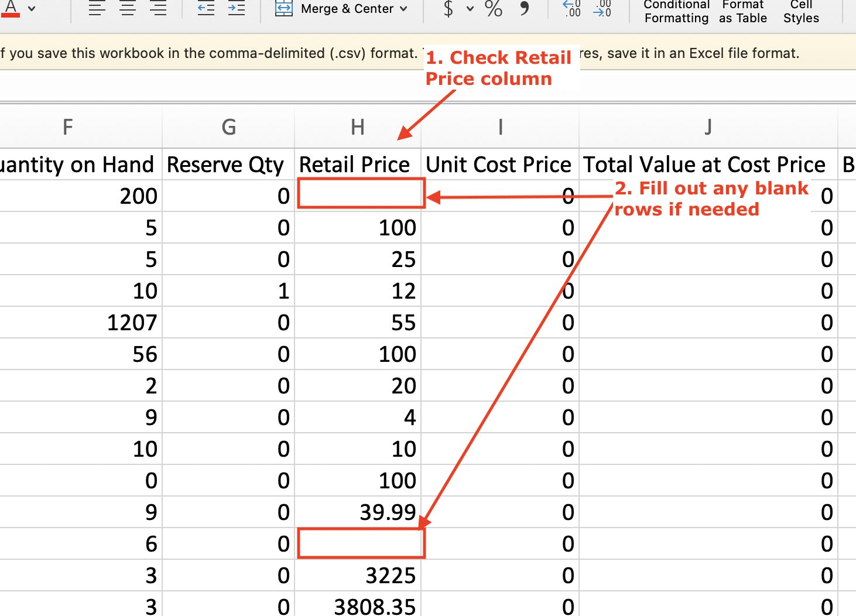856x616 pixels.
Task: Apply comma style number format
Action: (524, 9)
